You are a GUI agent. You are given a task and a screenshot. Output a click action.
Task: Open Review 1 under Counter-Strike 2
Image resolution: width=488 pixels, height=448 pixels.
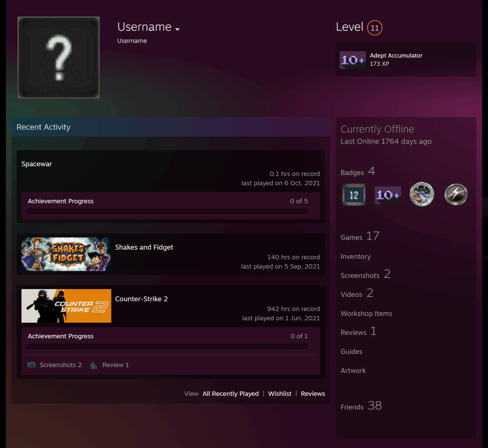[x=115, y=365]
